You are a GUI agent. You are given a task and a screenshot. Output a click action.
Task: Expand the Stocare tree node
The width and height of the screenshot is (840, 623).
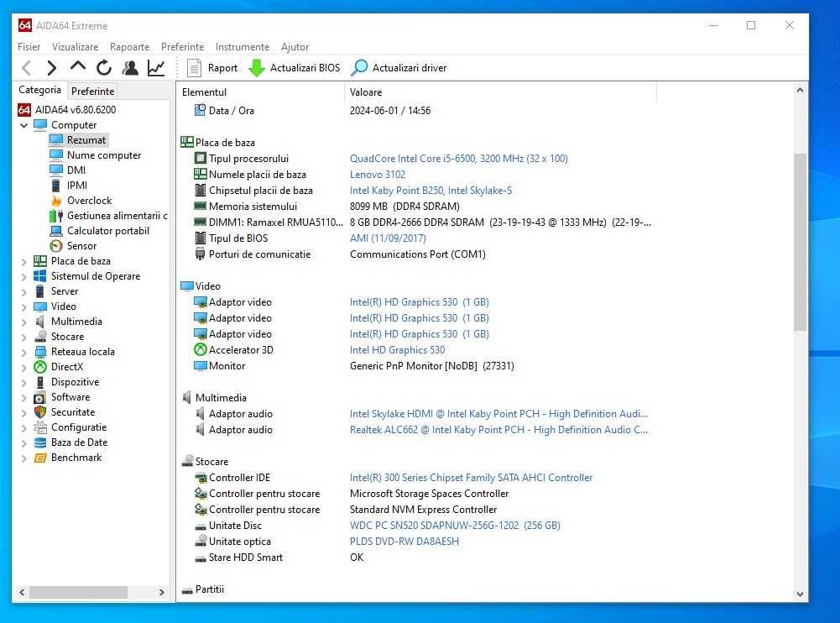[x=23, y=337]
